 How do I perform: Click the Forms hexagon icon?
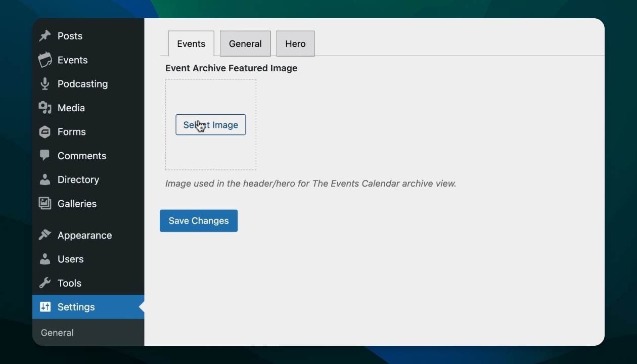point(45,132)
